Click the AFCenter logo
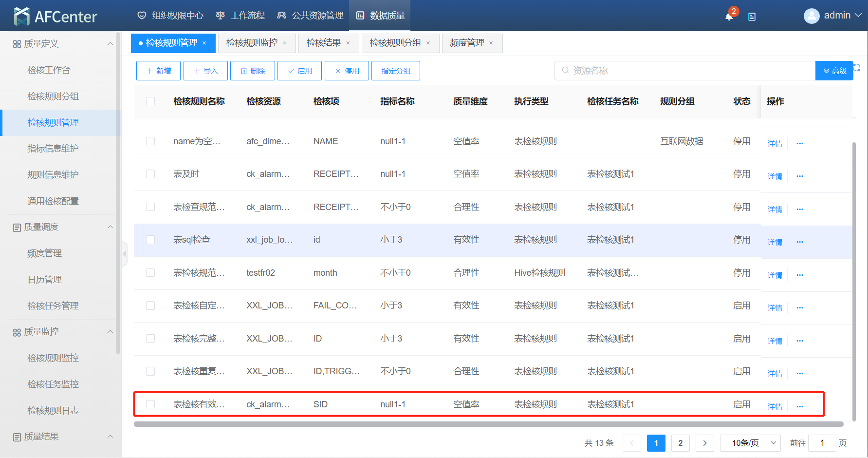The image size is (868, 458). [x=55, y=16]
